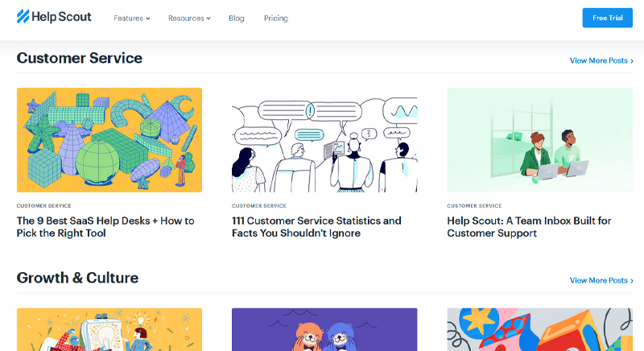
Task: View More Posts for Growth & Culture
Action: click(x=601, y=280)
